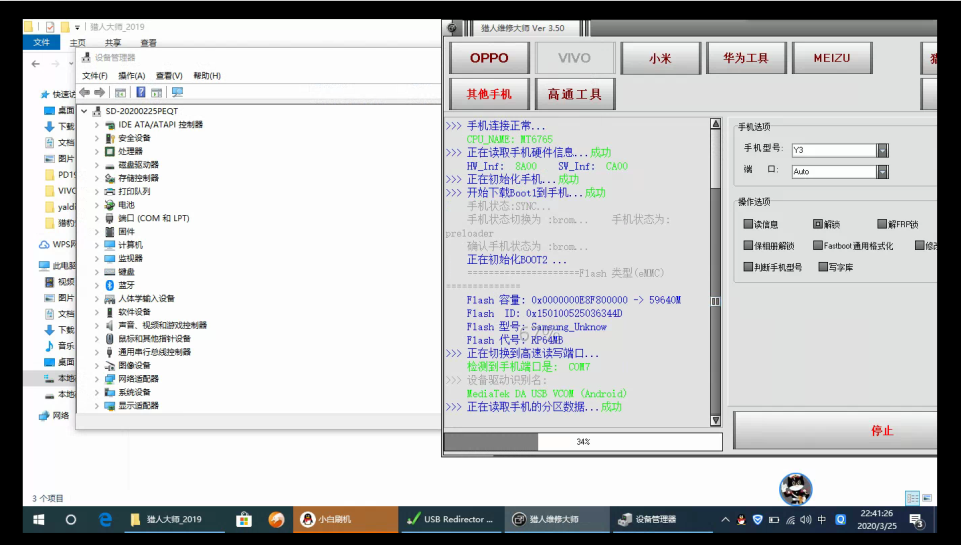Click the MEIZU brand button
This screenshot has width=961, height=545.
[x=832, y=58]
